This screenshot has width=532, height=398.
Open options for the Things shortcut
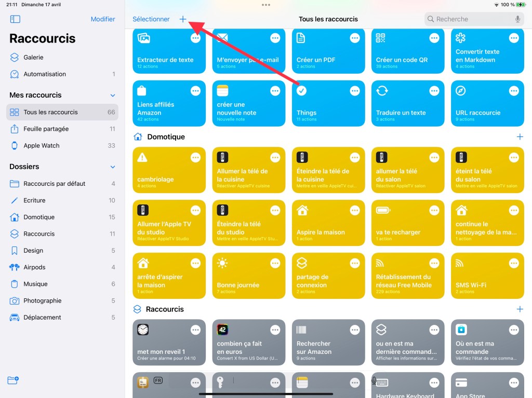(355, 91)
